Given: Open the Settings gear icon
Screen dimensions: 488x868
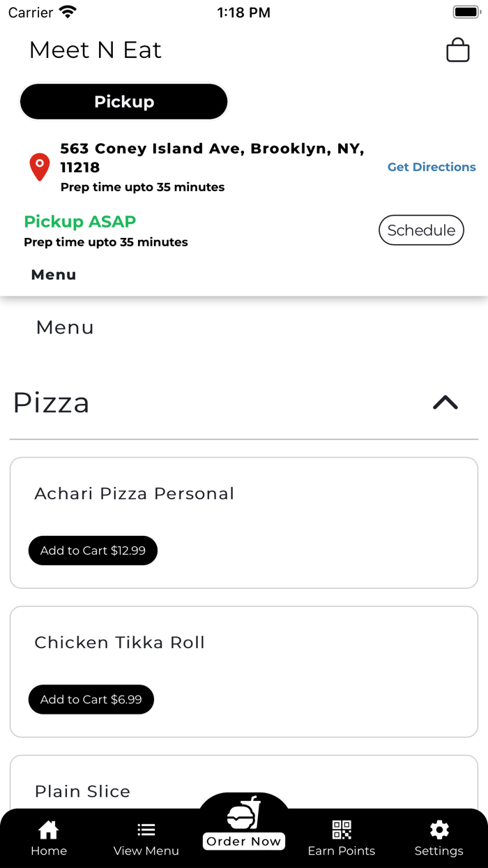Looking at the screenshot, I should (439, 830).
